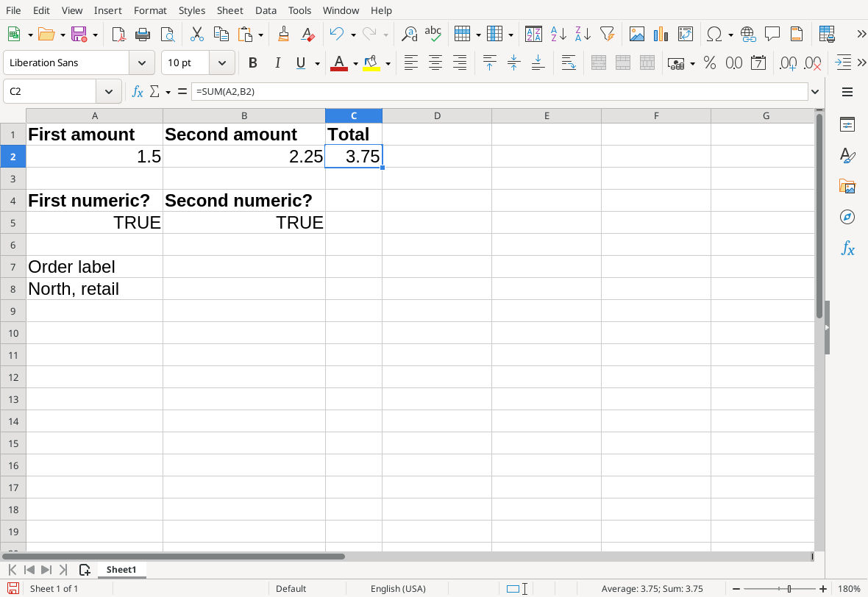Open sidebar Gallery deck

847,187
